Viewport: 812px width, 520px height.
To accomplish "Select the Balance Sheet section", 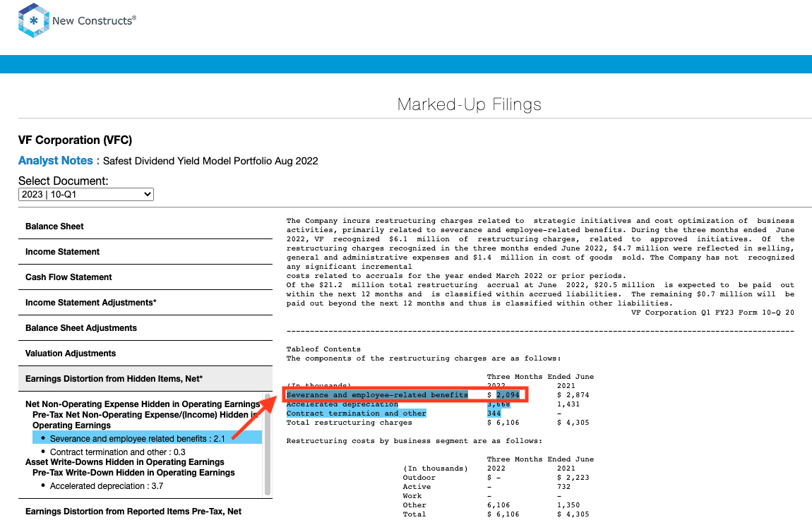I will [x=145, y=226].
